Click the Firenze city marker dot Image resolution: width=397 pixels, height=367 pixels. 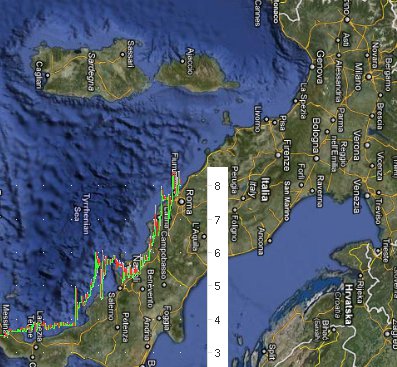coord(278,155)
